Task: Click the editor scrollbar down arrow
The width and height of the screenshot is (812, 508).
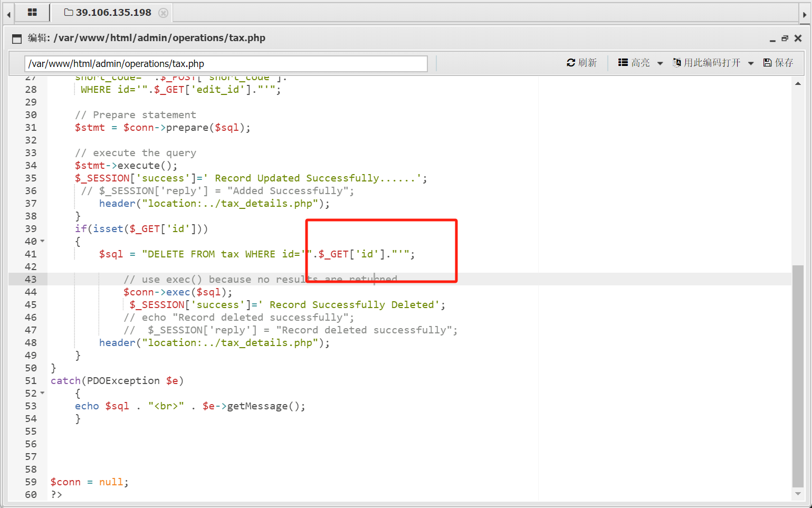Action: click(798, 494)
